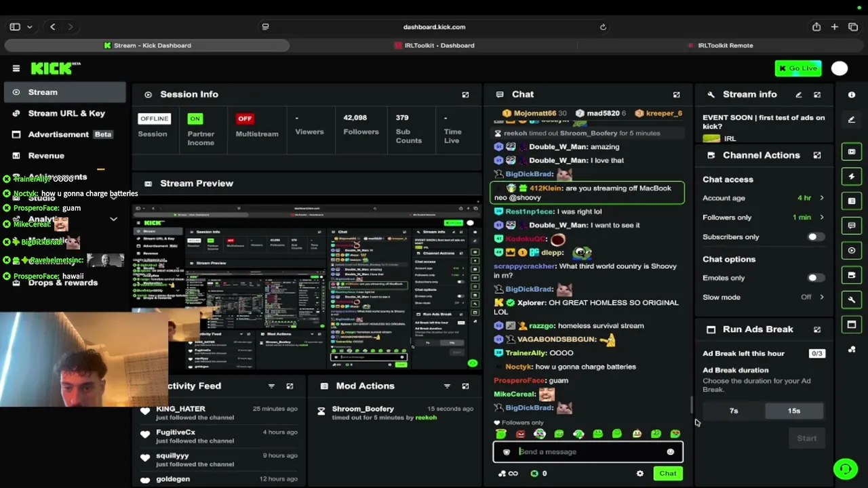Toggle the chat bubble widget in the right rail
Screen dimensions: 868x488
tap(852, 226)
